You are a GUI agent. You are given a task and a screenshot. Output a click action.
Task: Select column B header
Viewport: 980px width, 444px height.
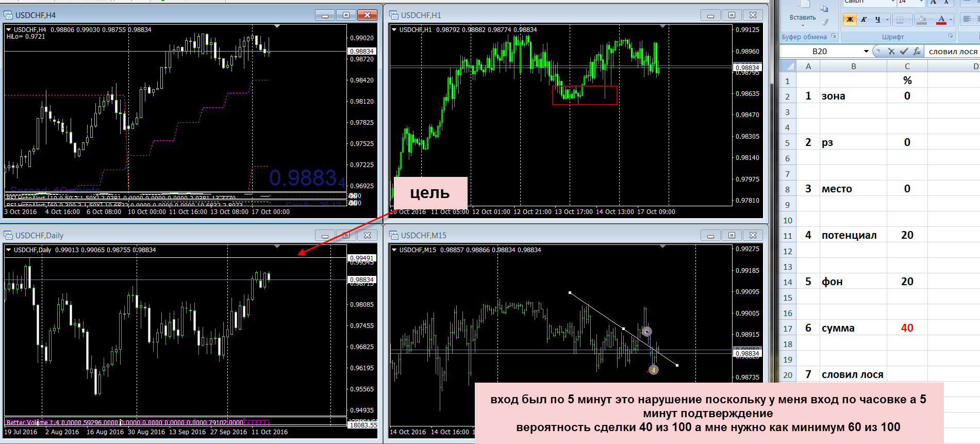click(x=854, y=66)
